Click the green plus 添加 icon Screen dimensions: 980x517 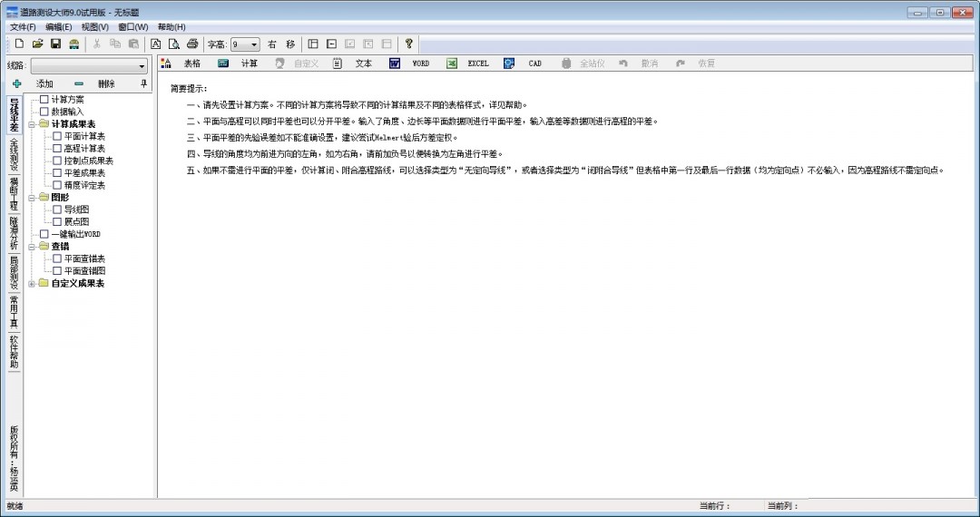(16, 83)
